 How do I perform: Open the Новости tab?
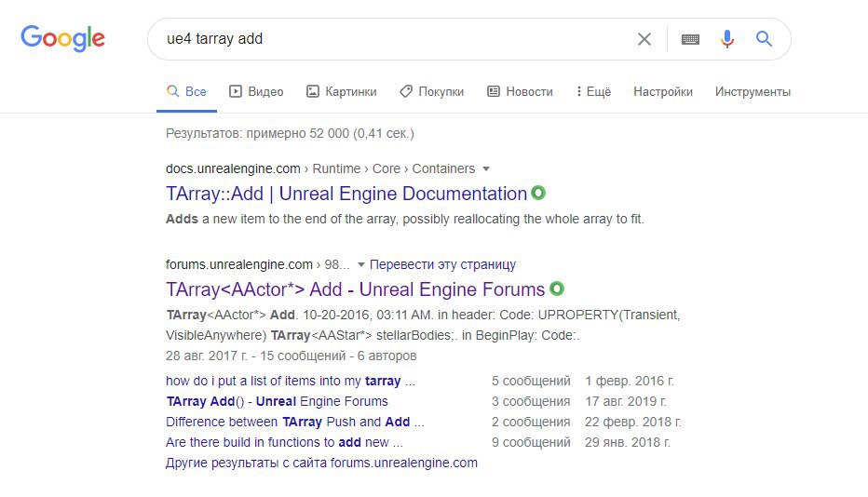(x=520, y=92)
